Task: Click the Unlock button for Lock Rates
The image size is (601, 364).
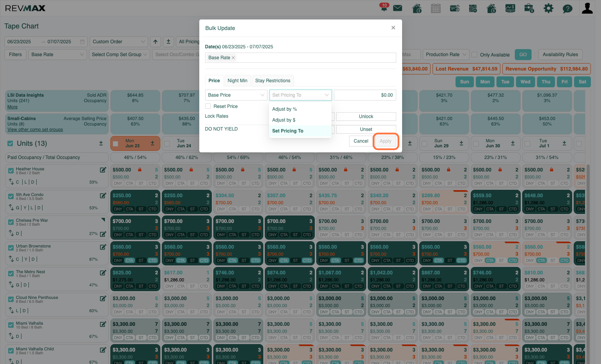Action: click(366, 117)
